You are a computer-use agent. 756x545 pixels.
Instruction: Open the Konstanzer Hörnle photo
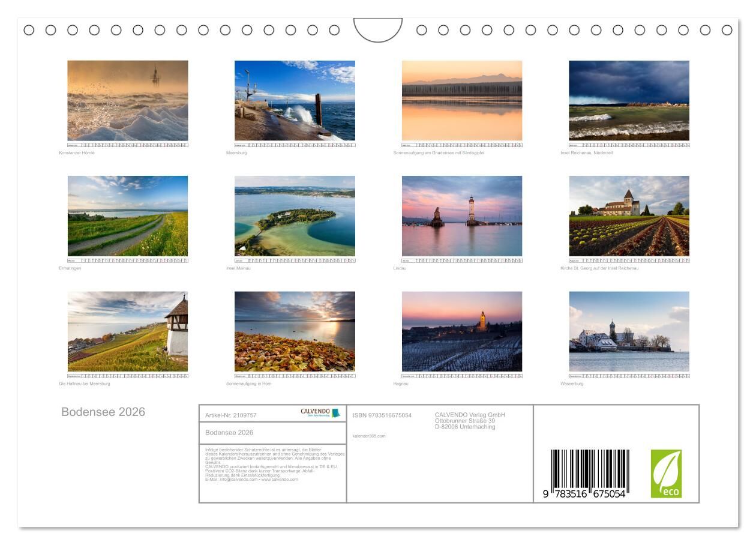click(128, 100)
